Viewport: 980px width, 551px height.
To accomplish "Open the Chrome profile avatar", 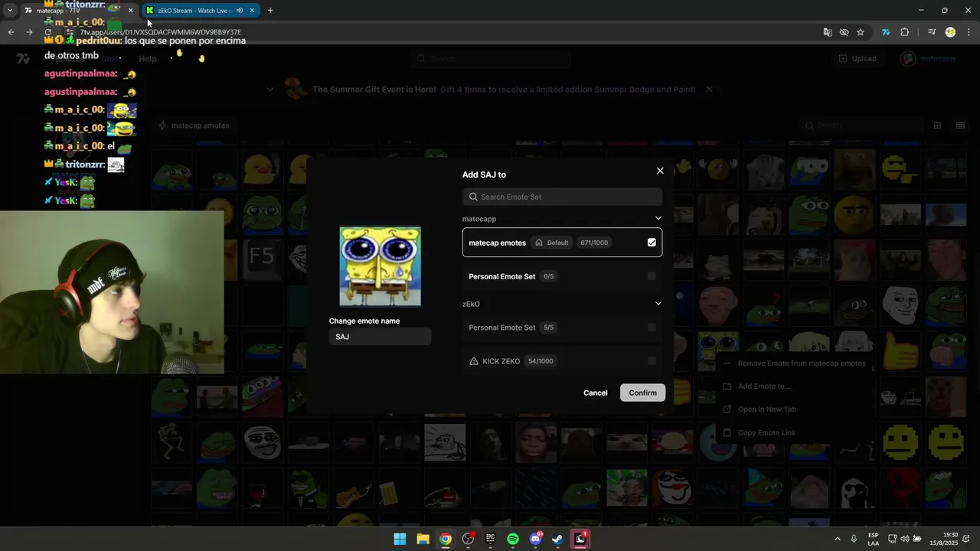I will 950,32.
